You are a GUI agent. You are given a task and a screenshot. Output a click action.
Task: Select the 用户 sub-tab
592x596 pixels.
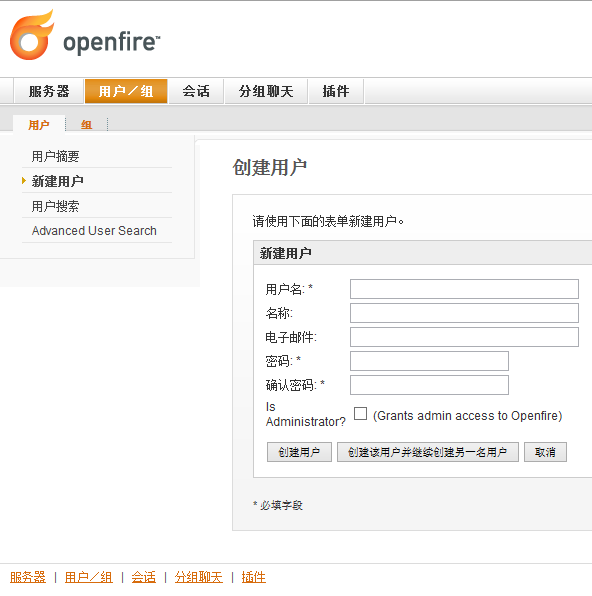coord(39,125)
